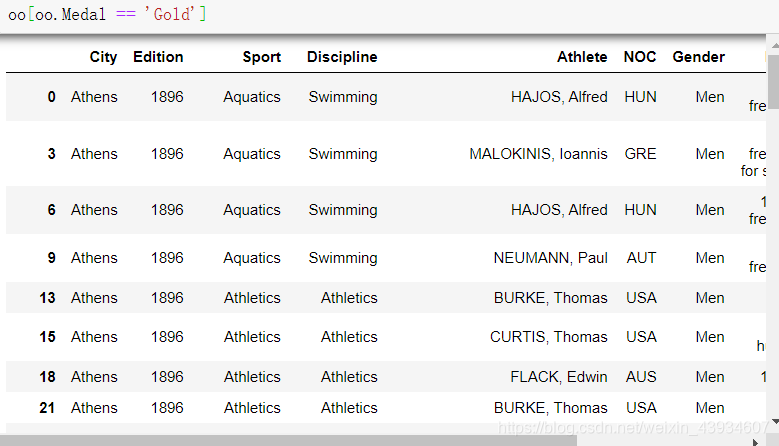Select row index 0 label
The height and width of the screenshot is (446, 779).
(52, 97)
